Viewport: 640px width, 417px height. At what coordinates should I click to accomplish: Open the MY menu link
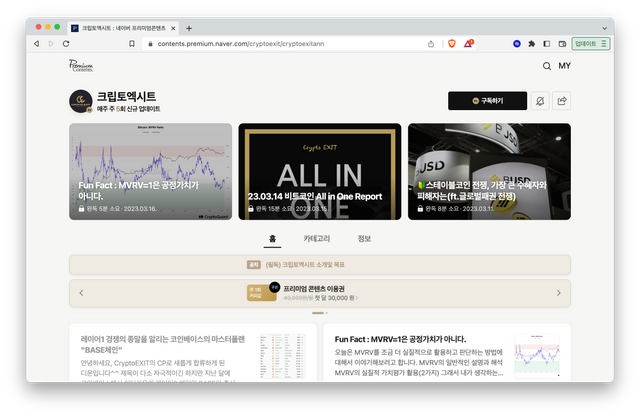(564, 66)
